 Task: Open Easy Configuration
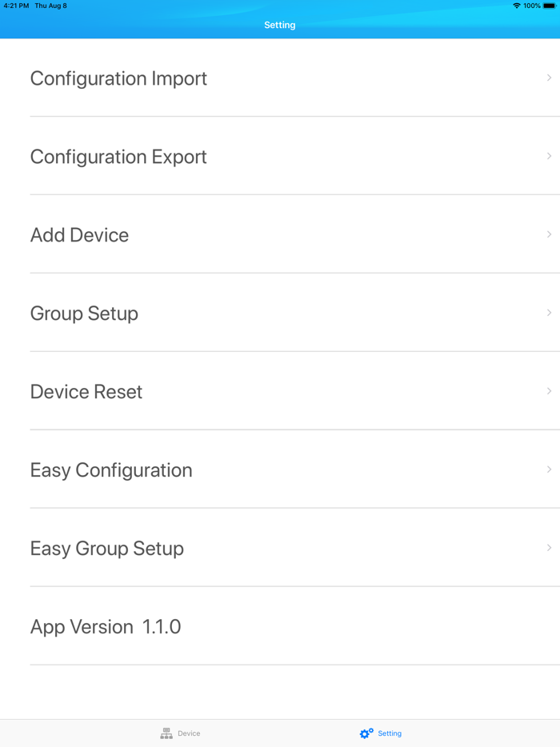(111, 470)
